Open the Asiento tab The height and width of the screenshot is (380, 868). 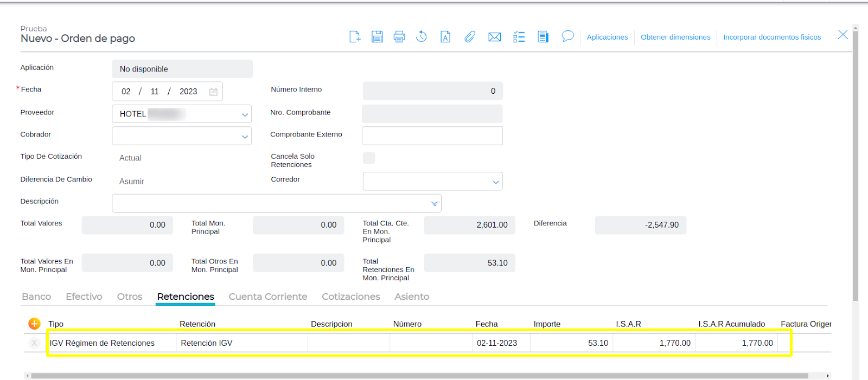tap(411, 297)
